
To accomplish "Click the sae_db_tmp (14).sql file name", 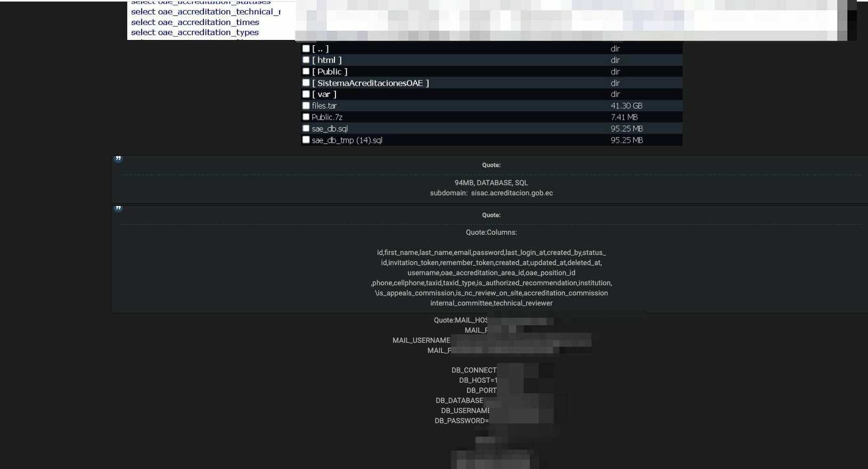I will [347, 141].
